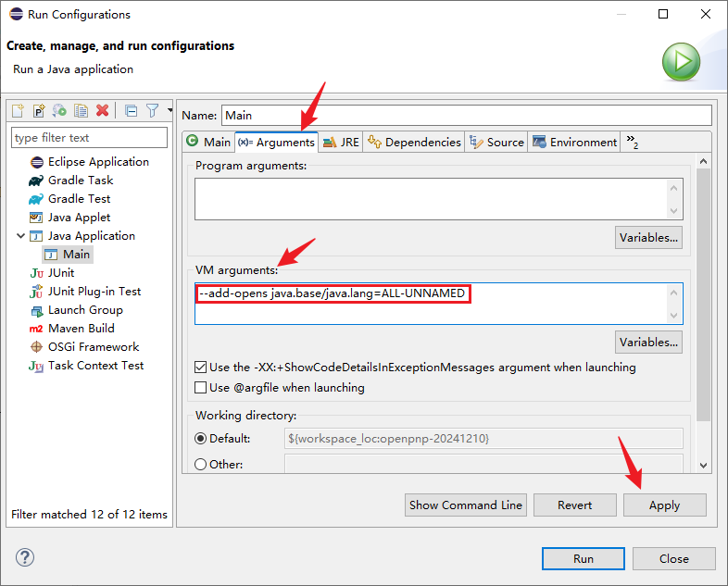Image resolution: width=728 pixels, height=586 pixels.
Task: Click the New prototype icon
Action: [39, 110]
